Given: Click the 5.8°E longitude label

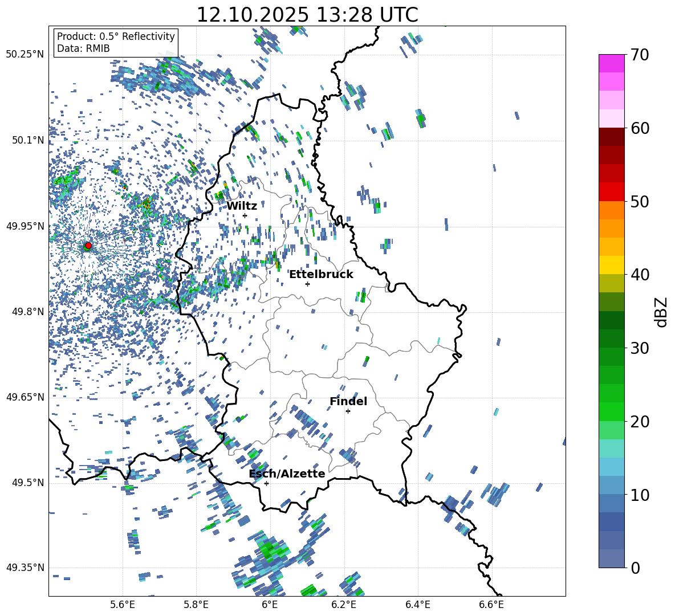Looking at the screenshot, I should click(x=196, y=605).
